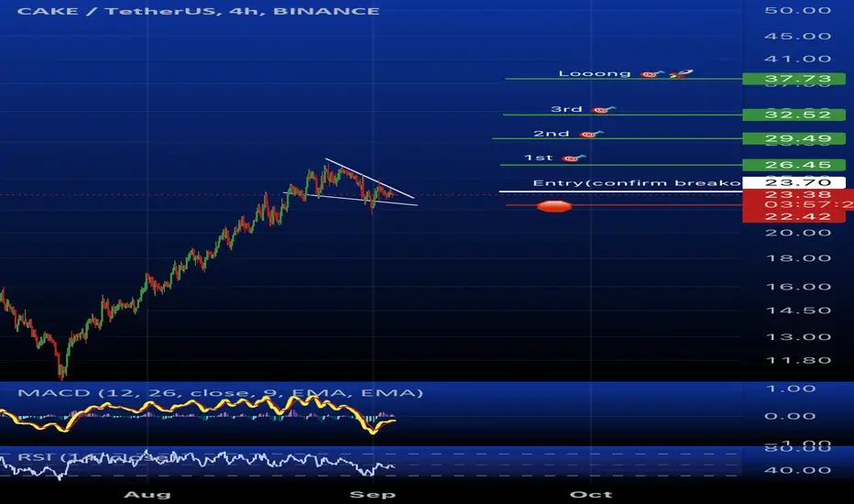
Task: Click the target emoji beside 1st
Action: coord(574,158)
